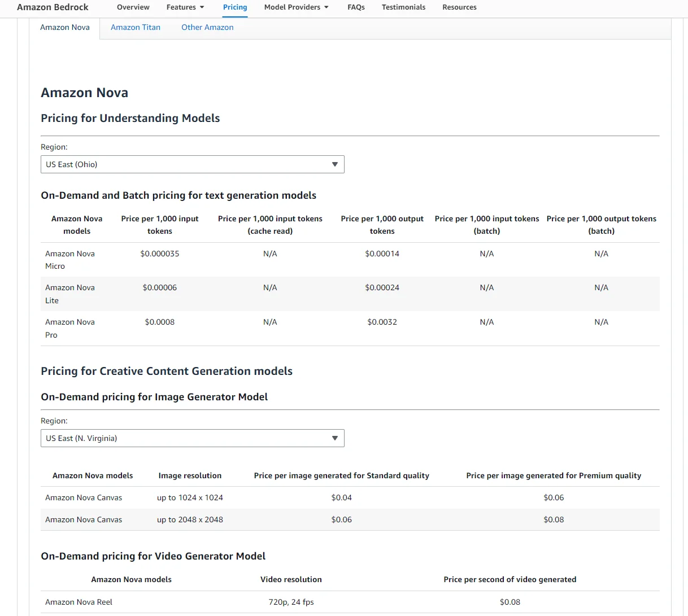
Task: Click the Pricing for Creative Content Generation heading
Action: [167, 371]
